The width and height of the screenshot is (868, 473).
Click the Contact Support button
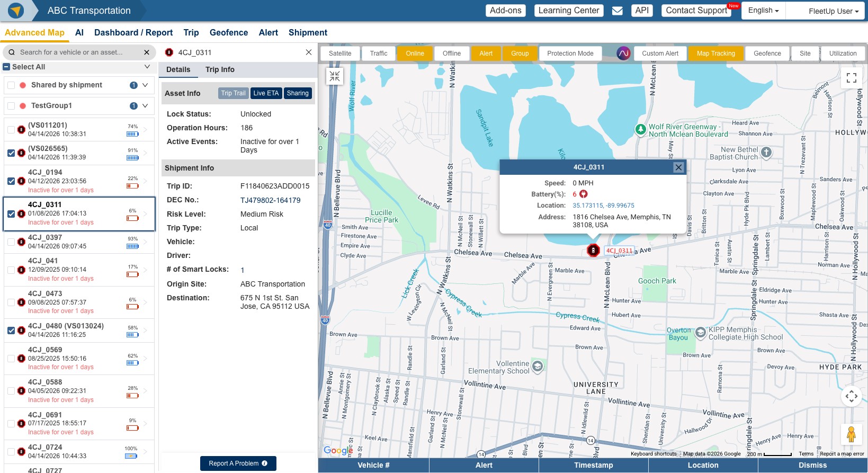(x=696, y=11)
